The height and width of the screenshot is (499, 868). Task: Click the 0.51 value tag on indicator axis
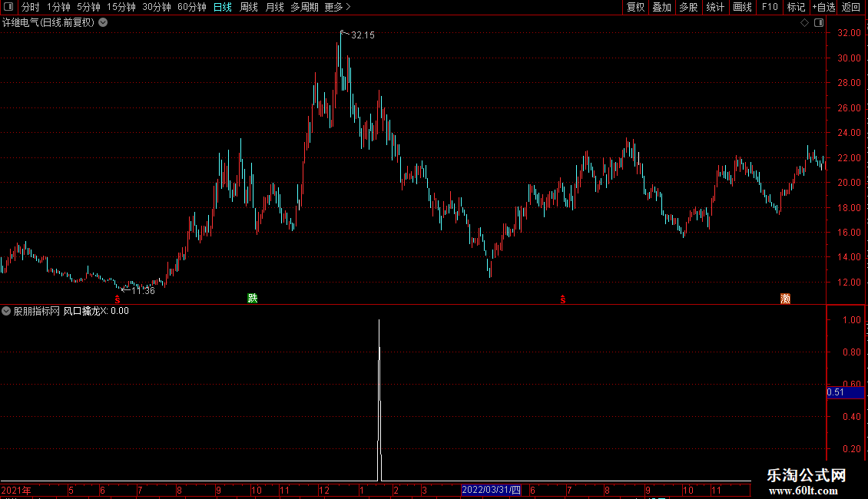click(845, 392)
